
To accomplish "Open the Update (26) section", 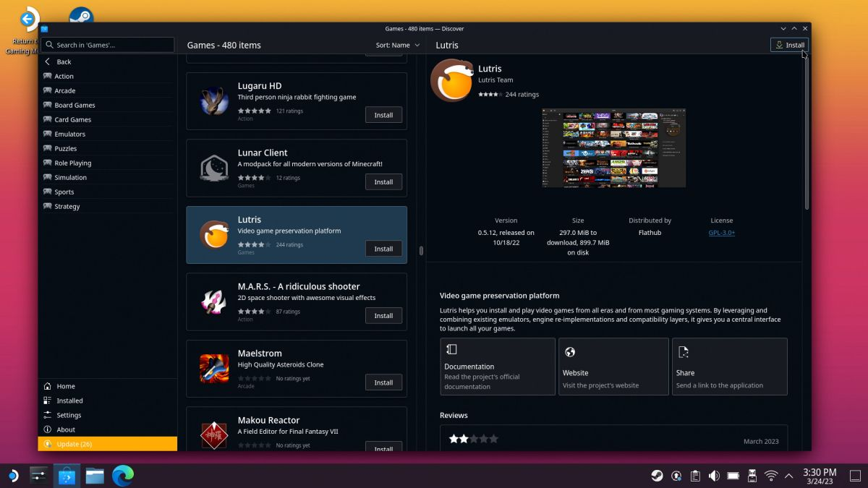I will click(76, 444).
